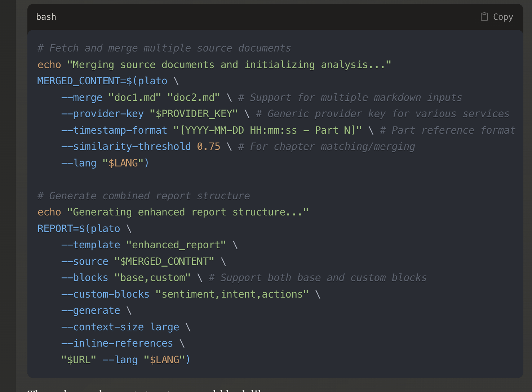Click the --merge flag in the code
The height and width of the screenshot is (392, 532).
click(82, 97)
